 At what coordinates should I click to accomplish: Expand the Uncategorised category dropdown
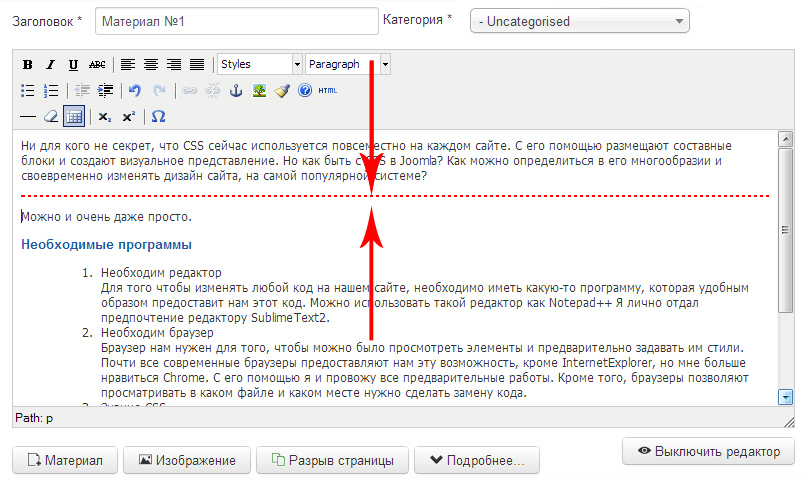coord(579,21)
